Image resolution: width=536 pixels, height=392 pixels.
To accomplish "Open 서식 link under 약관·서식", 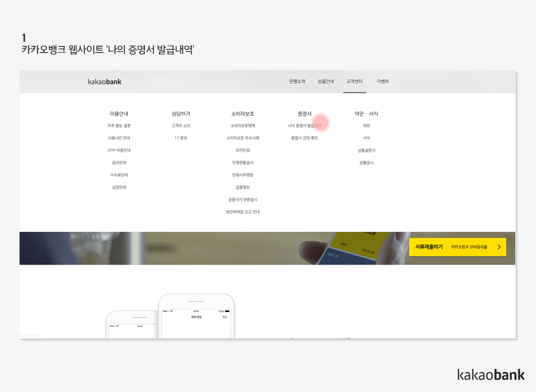I will click(366, 138).
